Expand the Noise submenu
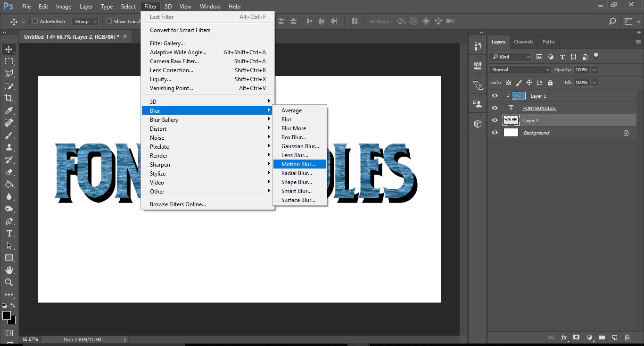Viewport: 644px width, 346px height. coord(208,138)
